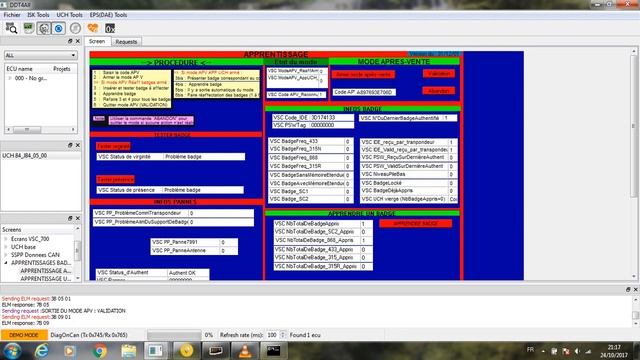Float the log output panel using undock icon
The width and height of the screenshot is (640, 360).
pos(628,289)
